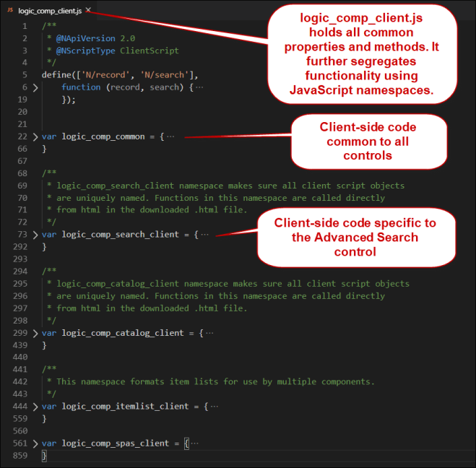Click the logic_comp_spas_client variable name

coord(116,443)
